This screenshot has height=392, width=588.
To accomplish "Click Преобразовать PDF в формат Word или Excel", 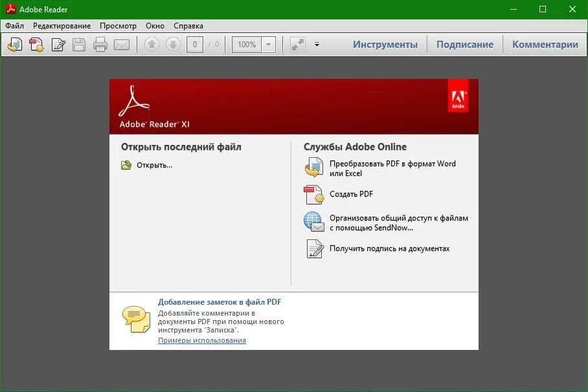I will (392, 168).
